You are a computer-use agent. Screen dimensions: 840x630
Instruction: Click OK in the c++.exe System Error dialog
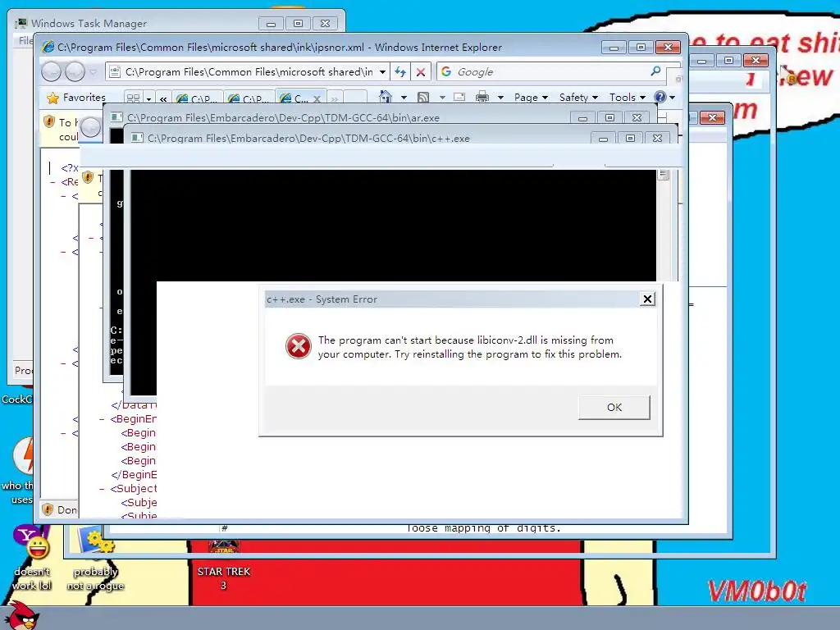click(614, 407)
